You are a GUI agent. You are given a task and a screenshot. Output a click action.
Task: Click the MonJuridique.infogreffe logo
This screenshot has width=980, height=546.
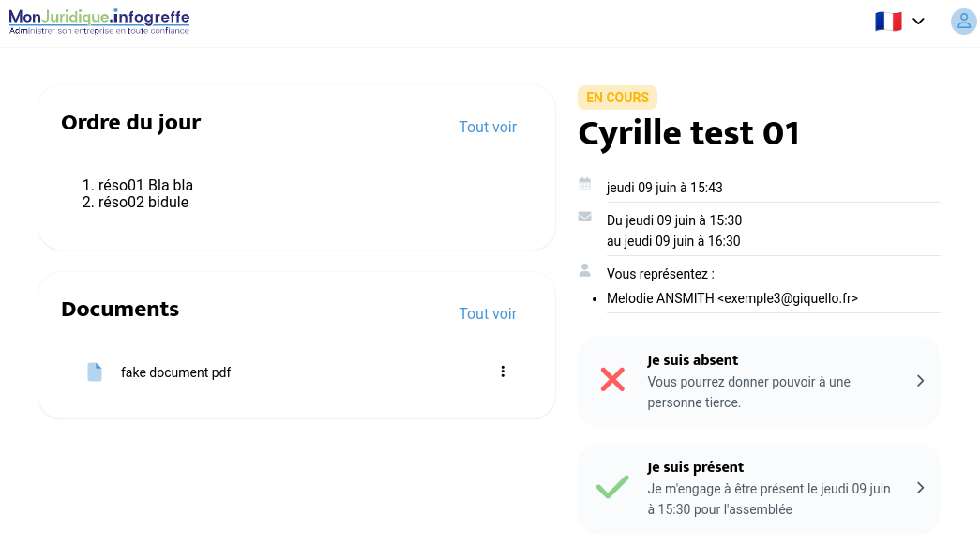pyautogui.click(x=99, y=22)
